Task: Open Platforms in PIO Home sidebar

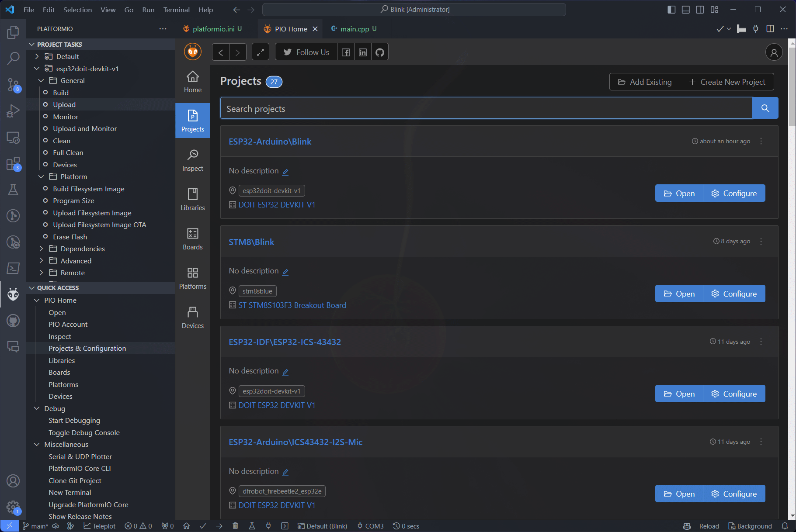Action: point(193,278)
